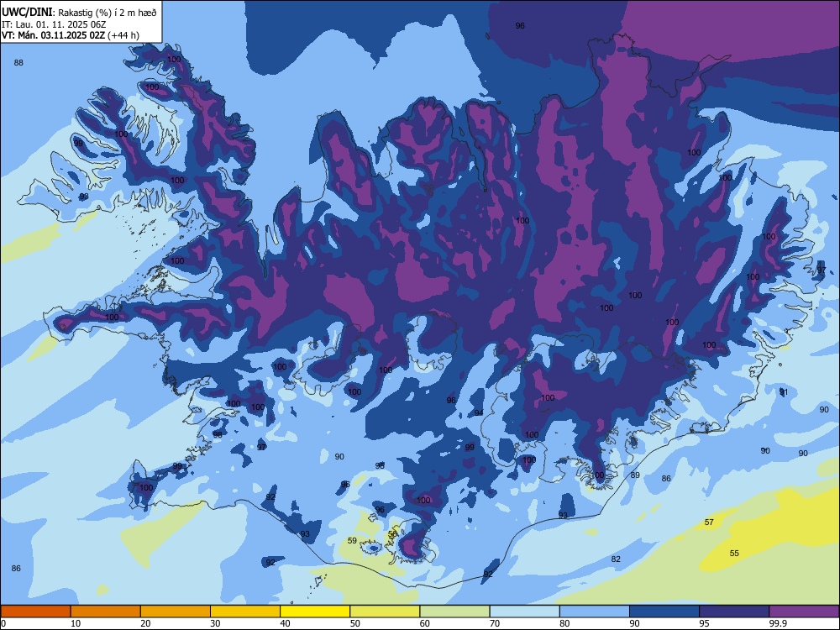Click the map value '82' over the southeast sea
Image resolution: width=840 pixels, height=630 pixels.
[616, 559]
